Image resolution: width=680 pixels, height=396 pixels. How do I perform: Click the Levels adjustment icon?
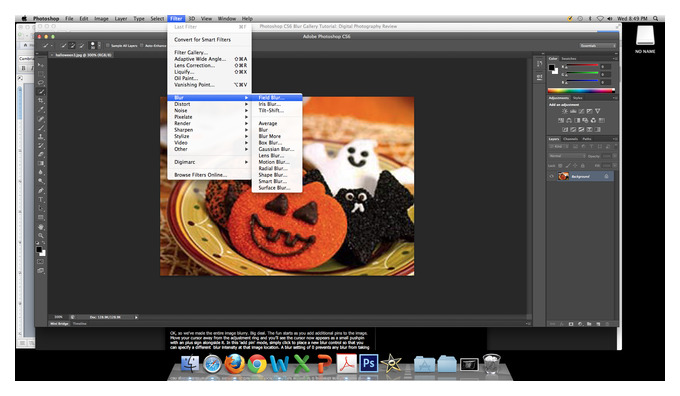[x=572, y=111]
